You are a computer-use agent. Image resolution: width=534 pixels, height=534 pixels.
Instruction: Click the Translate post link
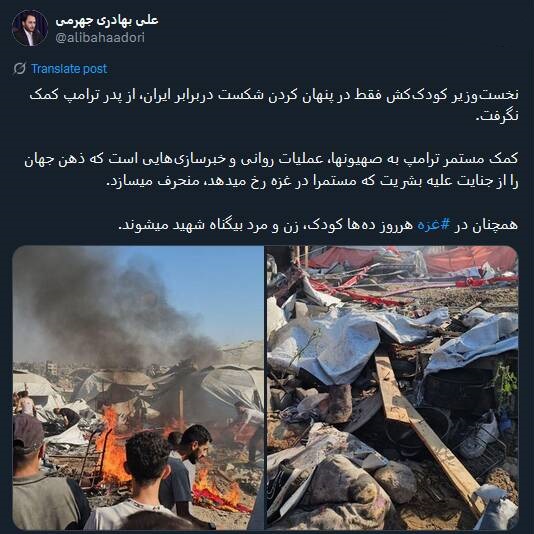[x=69, y=69]
